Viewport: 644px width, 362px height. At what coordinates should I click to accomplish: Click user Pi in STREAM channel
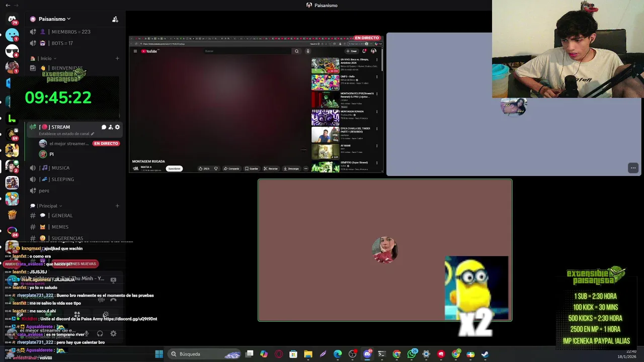(51, 154)
